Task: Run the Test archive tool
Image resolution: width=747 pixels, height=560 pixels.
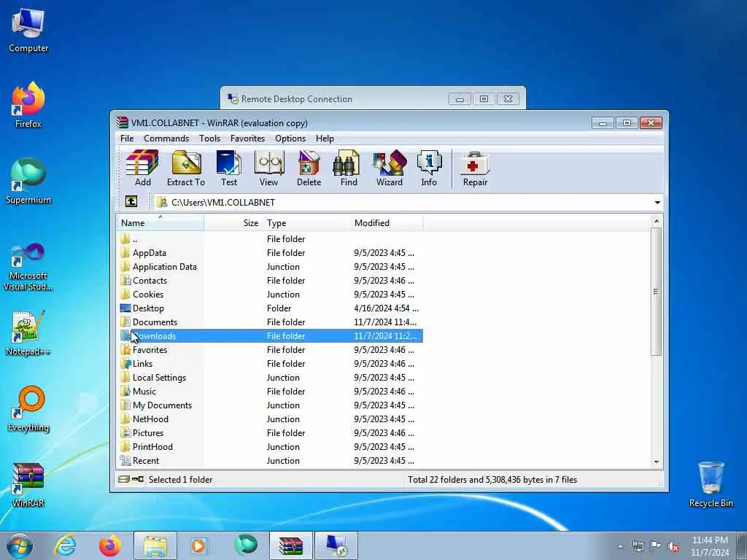Action: [228, 168]
